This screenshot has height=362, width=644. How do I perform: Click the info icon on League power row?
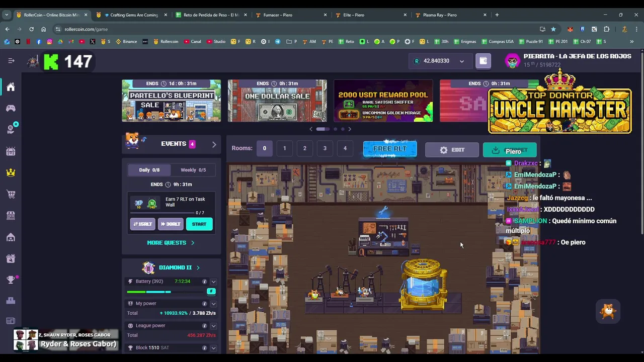click(x=204, y=326)
